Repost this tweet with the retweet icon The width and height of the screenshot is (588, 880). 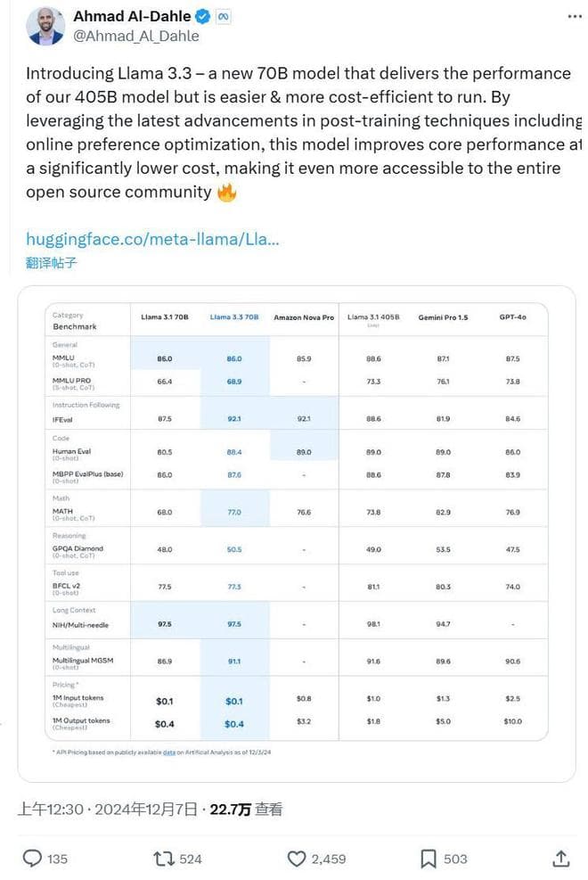point(164,858)
